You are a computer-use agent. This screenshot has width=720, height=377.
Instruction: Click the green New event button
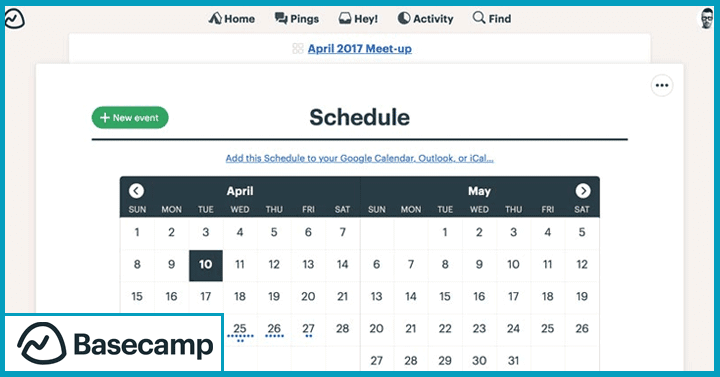click(x=130, y=118)
